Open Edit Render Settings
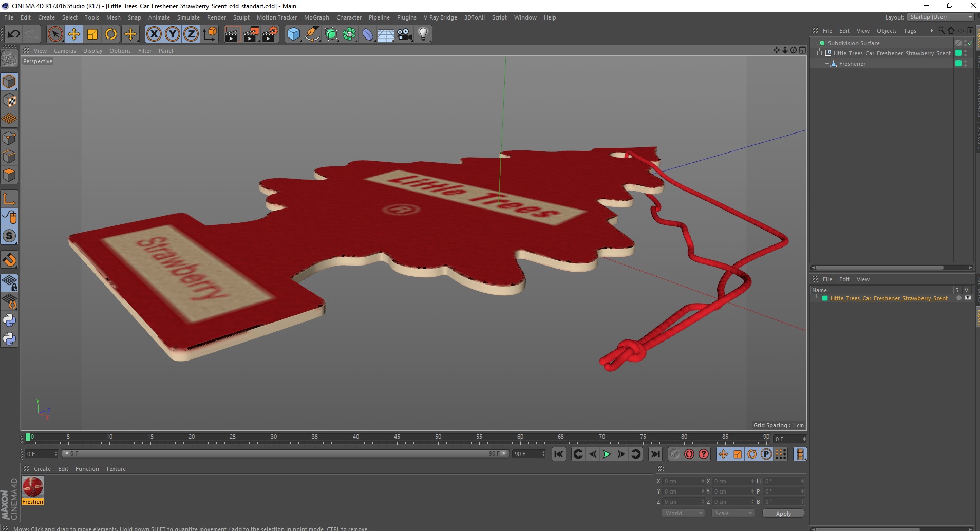The height and width of the screenshot is (531, 980). (x=270, y=34)
